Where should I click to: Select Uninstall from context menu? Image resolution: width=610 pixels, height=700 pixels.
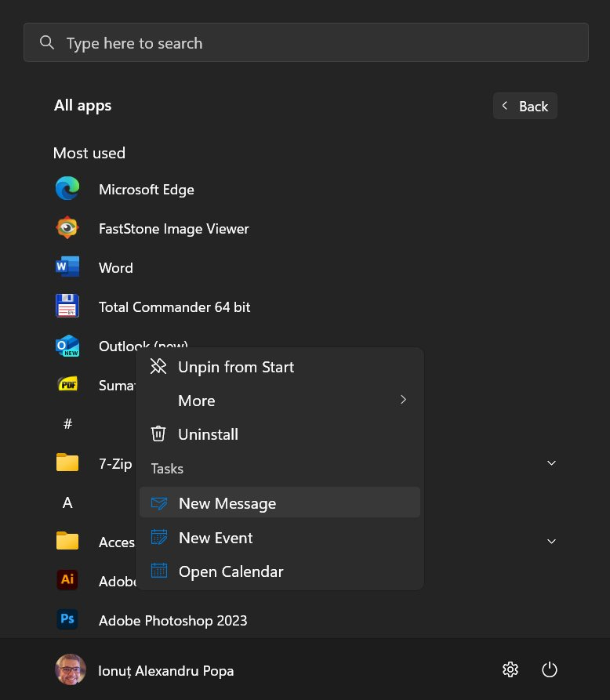click(280, 434)
